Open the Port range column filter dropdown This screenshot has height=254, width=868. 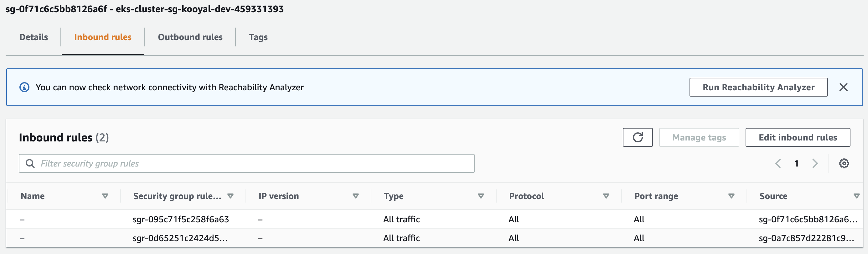point(731,196)
